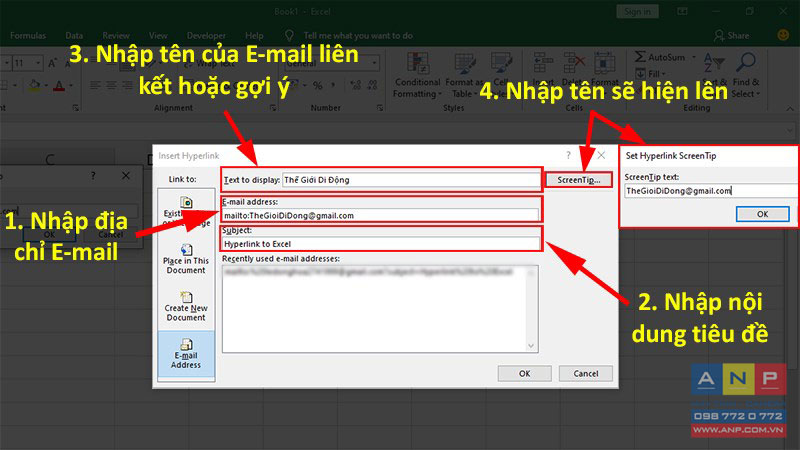Edit the Text to display field
Viewport: 800px width, 450px height.
tap(411, 180)
